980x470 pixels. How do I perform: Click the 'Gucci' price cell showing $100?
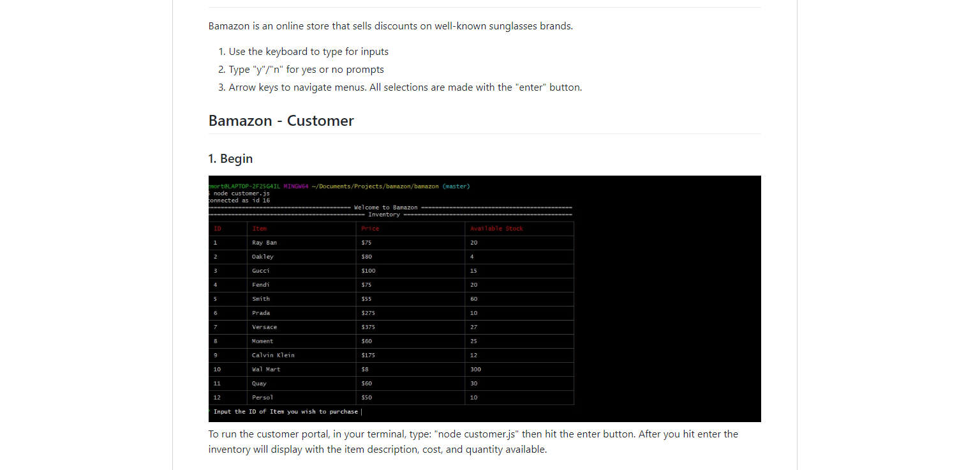pyautogui.click(x=367, y=271)
